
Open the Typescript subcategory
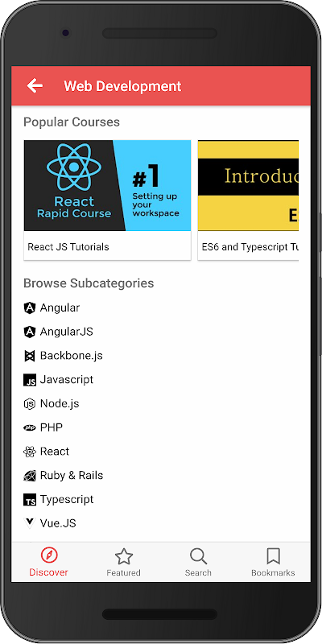point(67,499)
